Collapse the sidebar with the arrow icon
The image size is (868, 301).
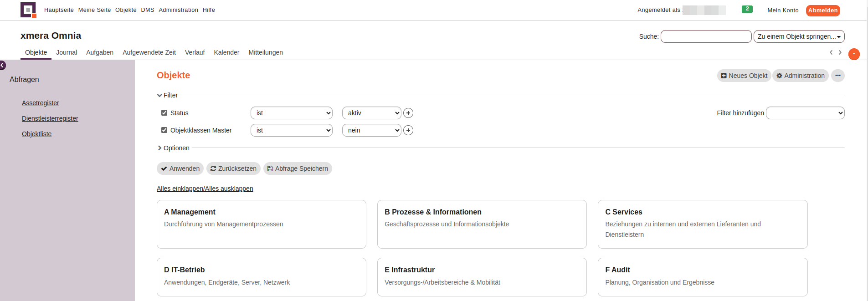click(x=2, y=66)
